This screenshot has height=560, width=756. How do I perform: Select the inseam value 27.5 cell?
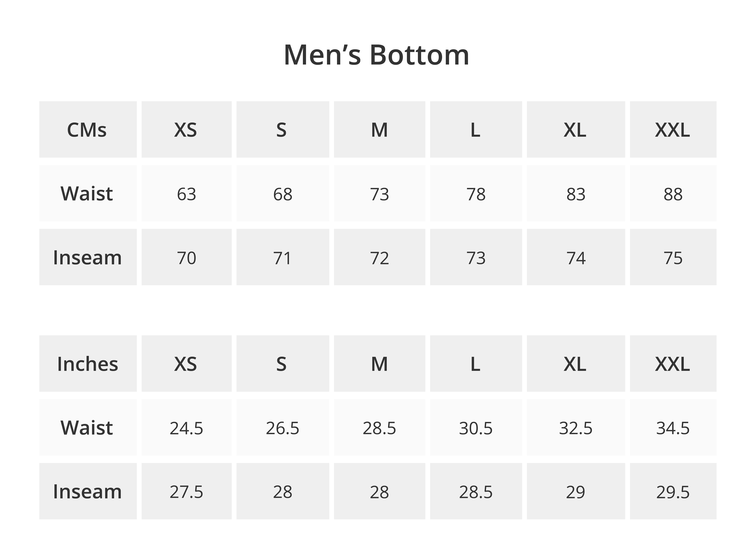186,492
